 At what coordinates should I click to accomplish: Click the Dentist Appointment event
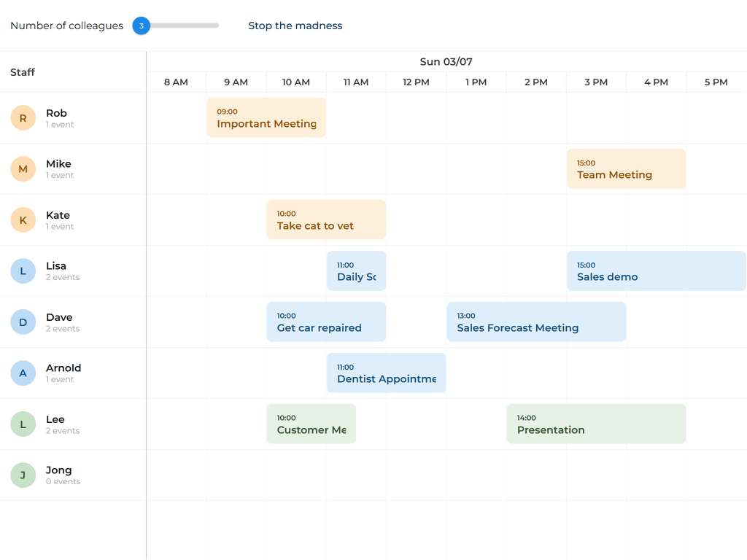point(386,373)
